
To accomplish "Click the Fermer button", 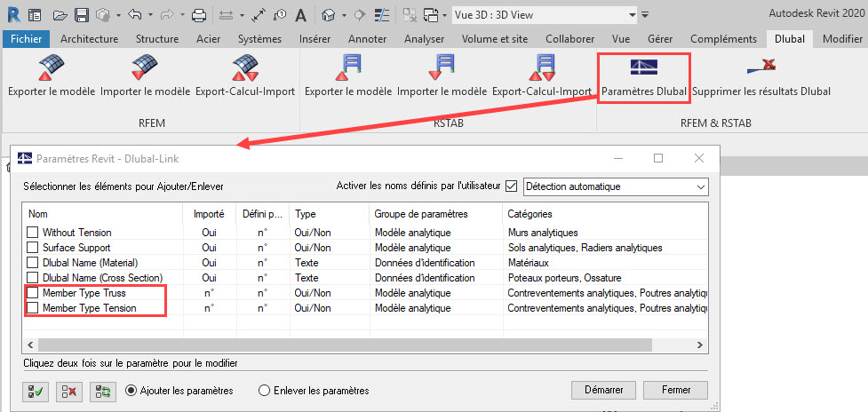I will (x=676, y=390).
